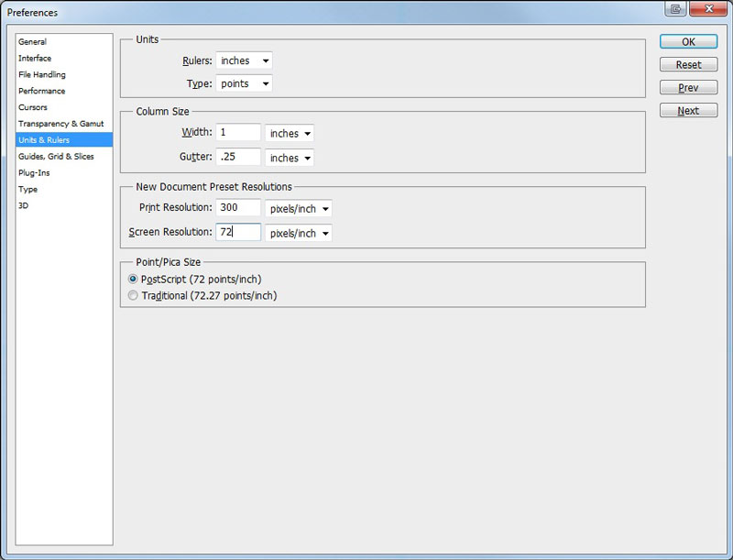Image resolution: width=733 pixels, height=560 pixels.
Task: Switch to the General preferences category
Action: tap(32, 42)
